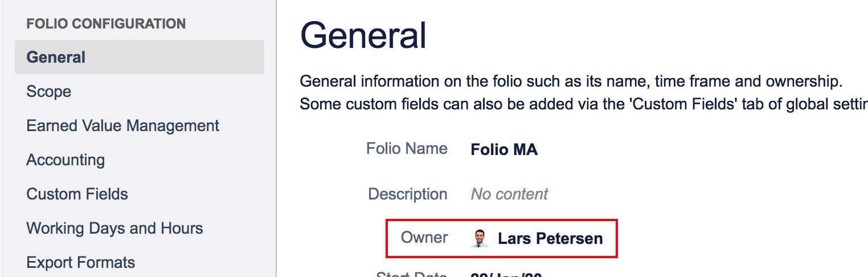Open the Scope configuration section
Image resolution: width=868 pixels, height=277 pixels.
click(x=49, y=91)
